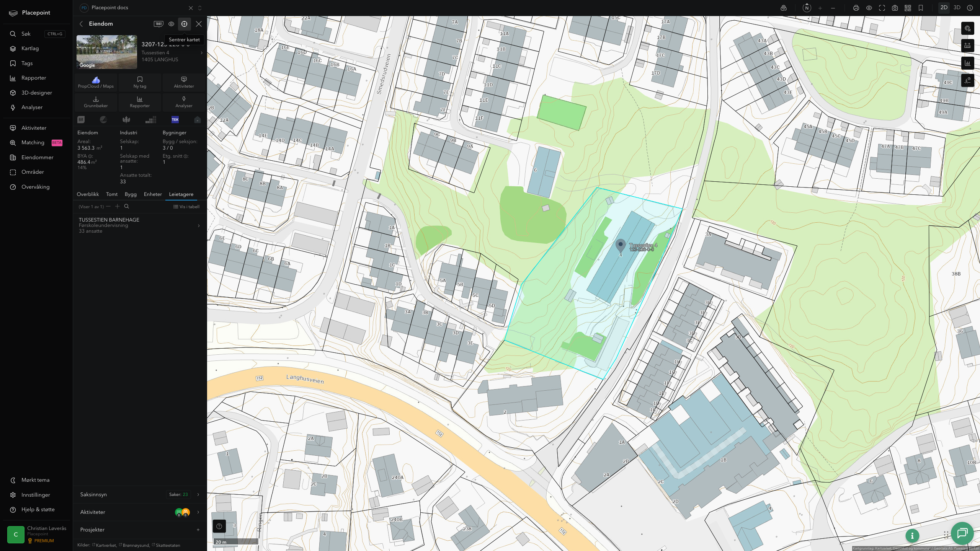Click the green info circle on map

tap(912, 536)
